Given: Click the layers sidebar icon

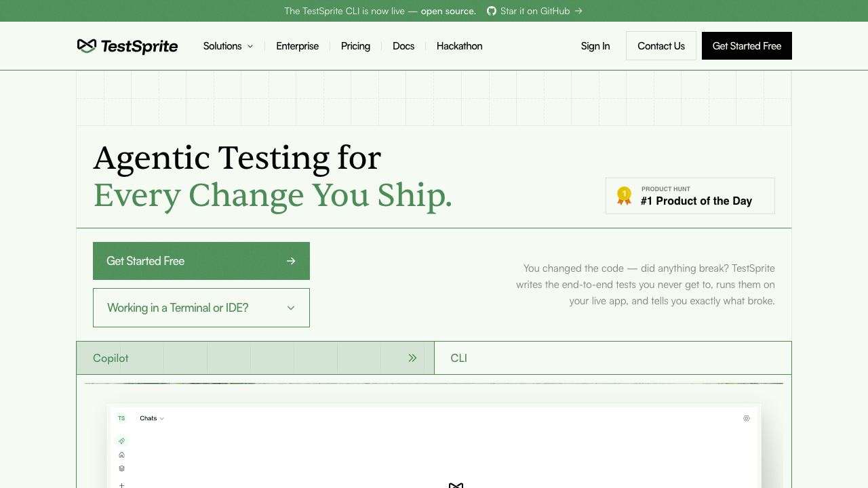Looking at the screenshot, I should point(121,468).
